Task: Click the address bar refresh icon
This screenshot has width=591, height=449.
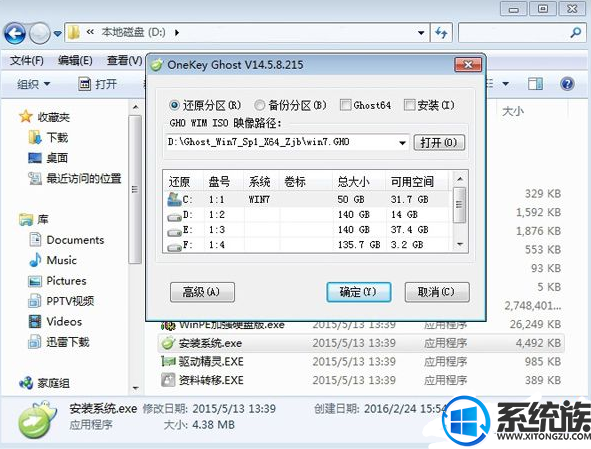Action: (x=441, y=33)
